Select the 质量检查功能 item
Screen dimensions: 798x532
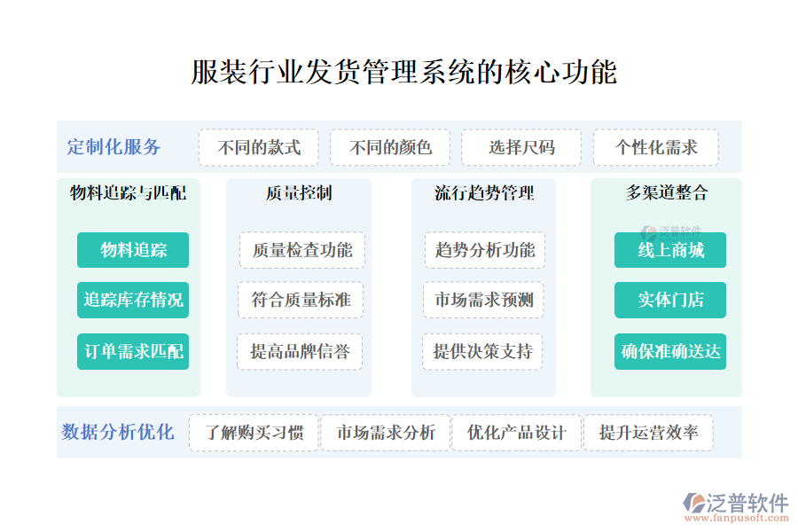pos(302,250)
